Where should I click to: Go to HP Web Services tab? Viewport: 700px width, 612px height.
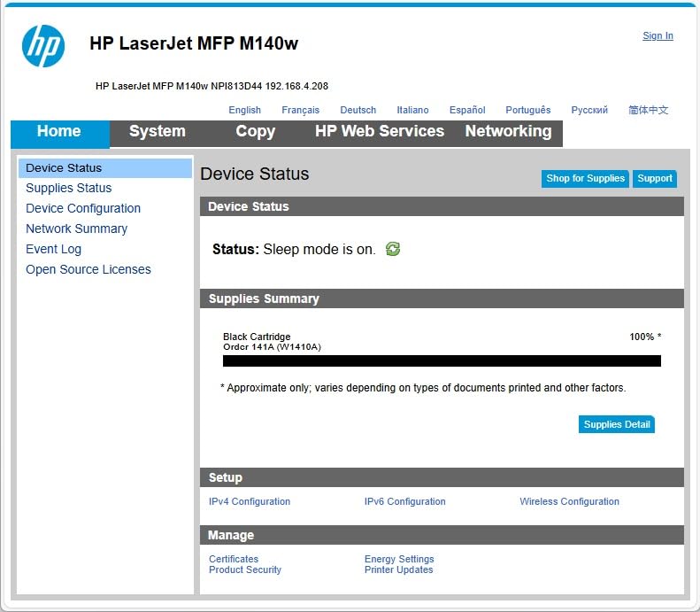[x=380, y=131]
